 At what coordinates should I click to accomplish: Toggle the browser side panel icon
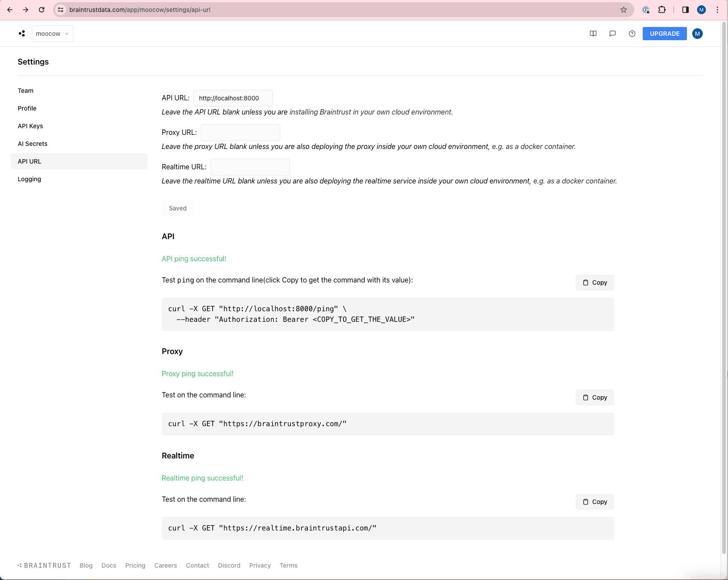coord(685,9)
